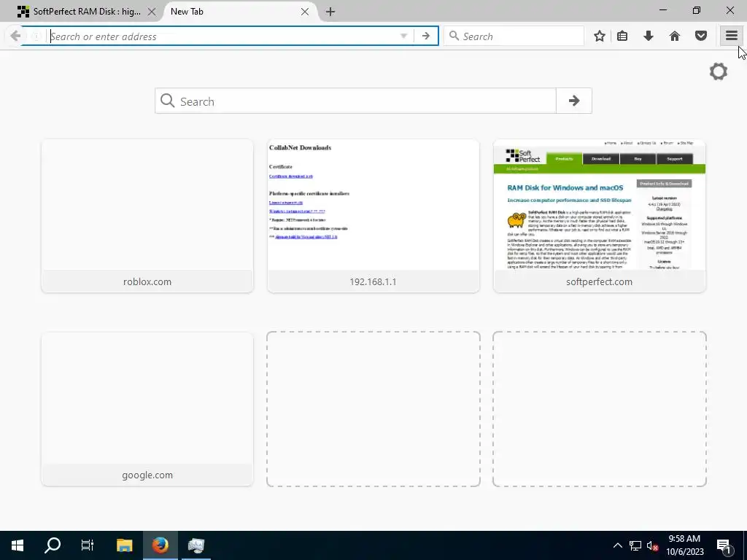Open the Downloads arrow icon

click(649, 36)
